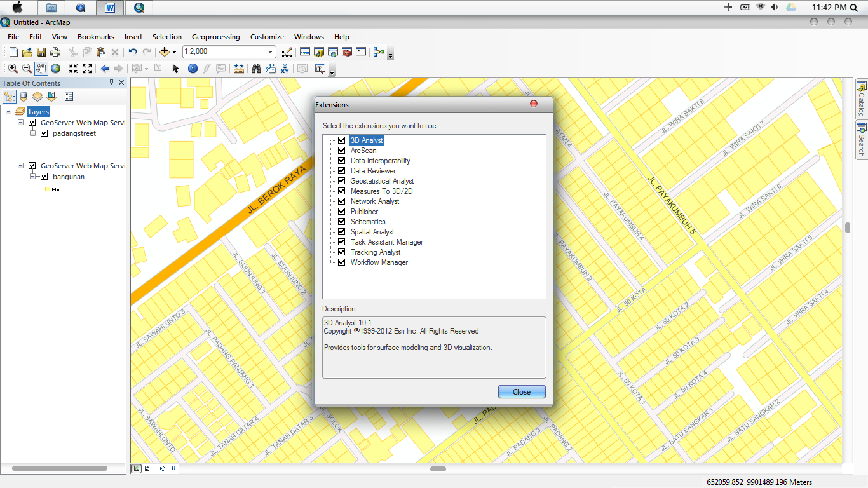
Task: Collapse the padangstreet layer node
Action: click(x=33, y=133)
